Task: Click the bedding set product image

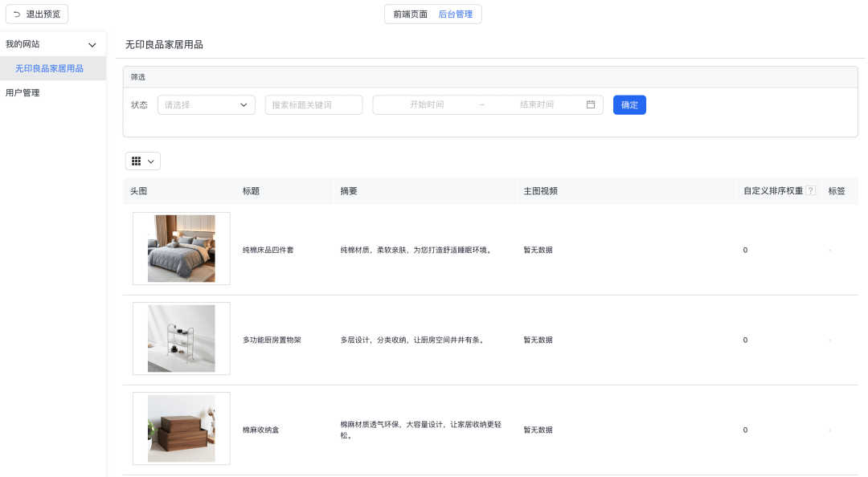Action: coord(181,249)
